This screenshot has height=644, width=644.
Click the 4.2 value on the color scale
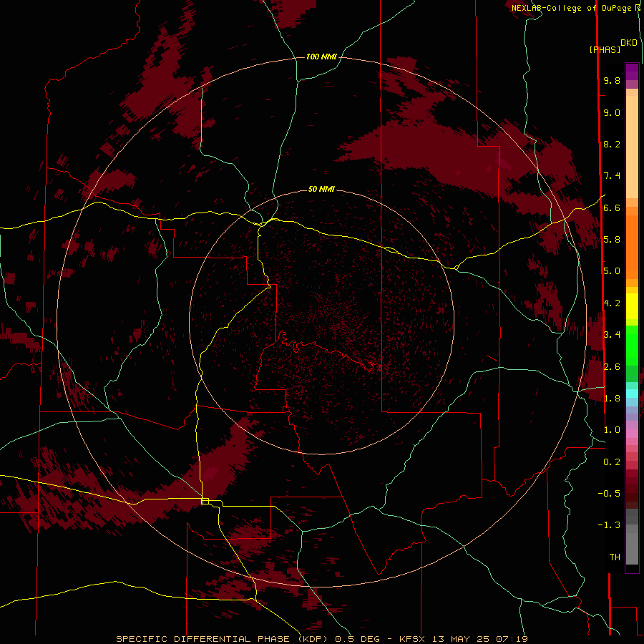pyautogui.click(x=612, y=303)
